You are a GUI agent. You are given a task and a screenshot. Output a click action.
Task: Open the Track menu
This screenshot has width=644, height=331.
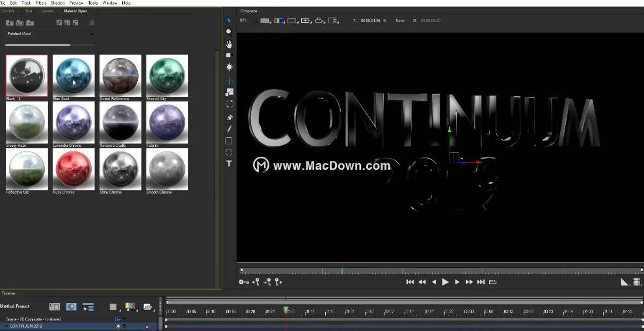pos(26,3)
